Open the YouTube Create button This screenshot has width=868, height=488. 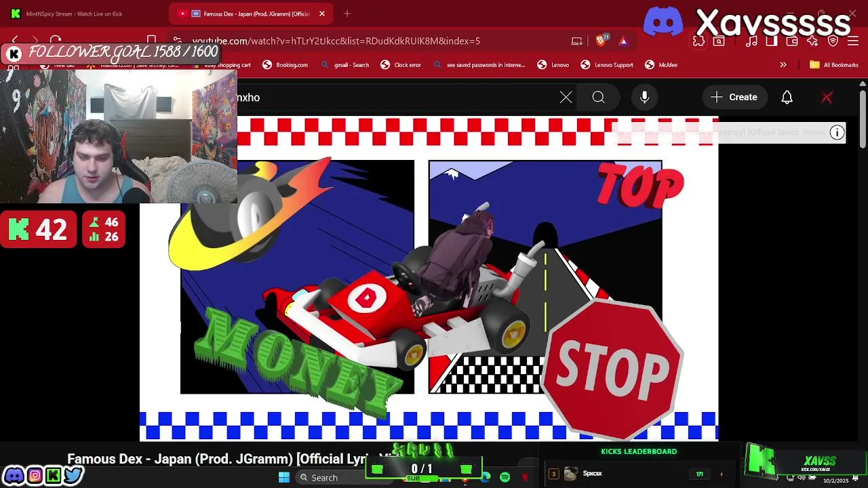tap(734, 98)
